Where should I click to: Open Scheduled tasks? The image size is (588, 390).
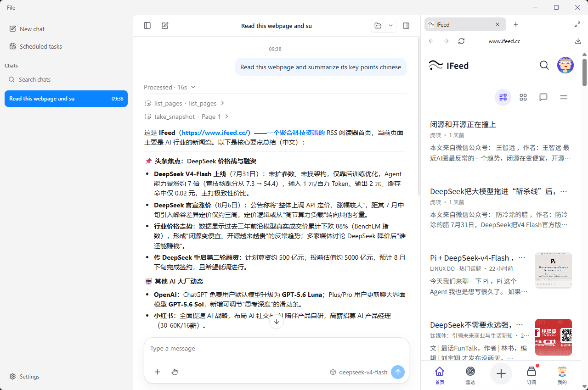click(x=66, y=46)
